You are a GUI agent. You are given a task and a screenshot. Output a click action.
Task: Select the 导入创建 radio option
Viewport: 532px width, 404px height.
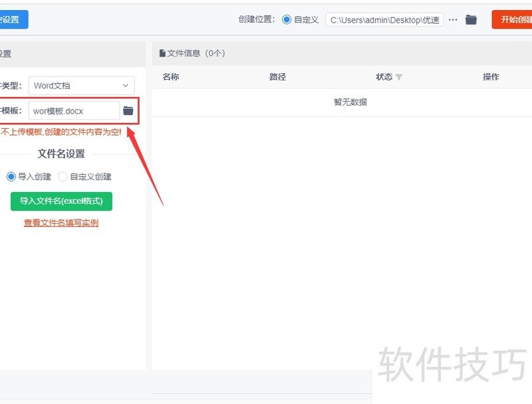(11, 177)
